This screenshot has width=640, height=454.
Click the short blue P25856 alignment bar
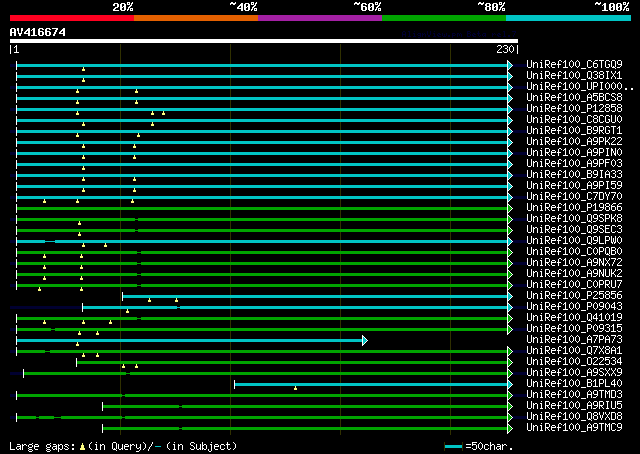pyautogui.click(x=315, y=296)
